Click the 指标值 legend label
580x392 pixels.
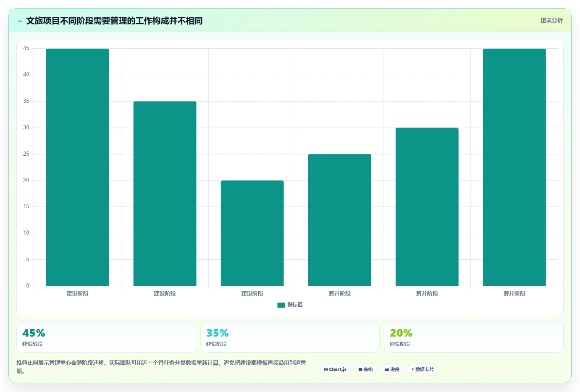(295, 305)
